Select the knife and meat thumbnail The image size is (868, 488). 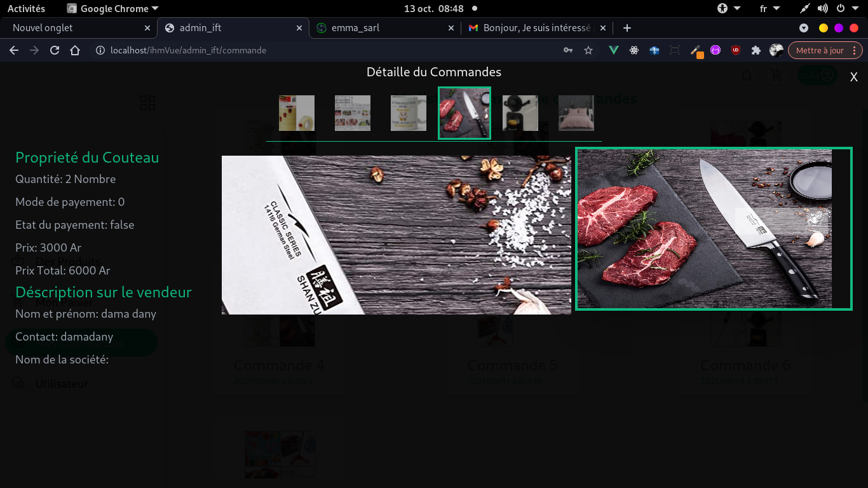465,113
